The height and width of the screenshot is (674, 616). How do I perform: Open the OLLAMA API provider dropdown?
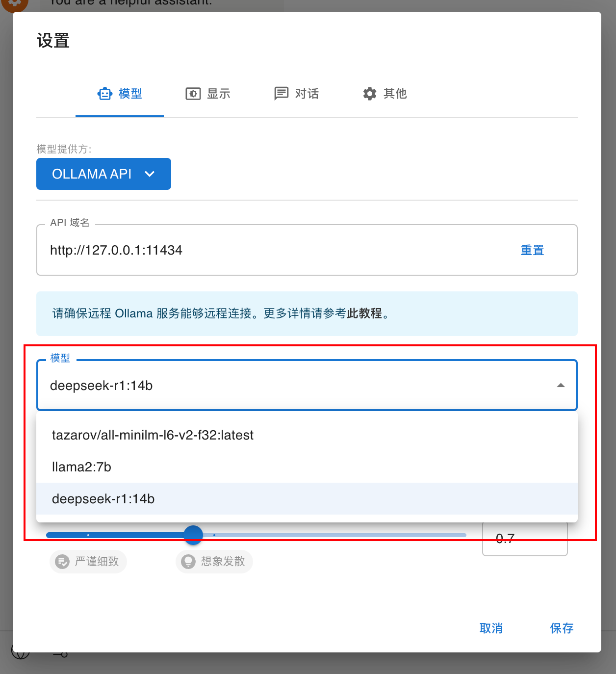point(103,174)
